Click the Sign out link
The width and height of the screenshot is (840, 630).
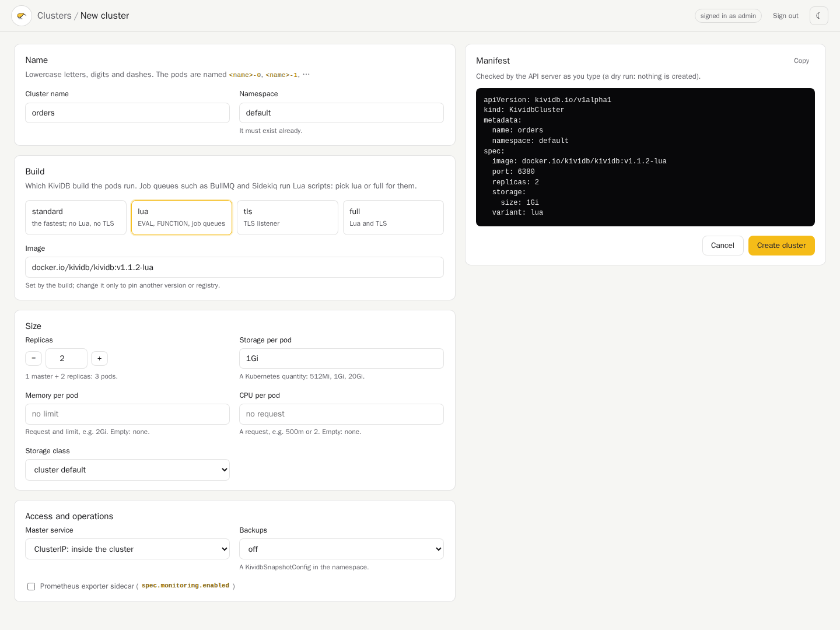785,16
